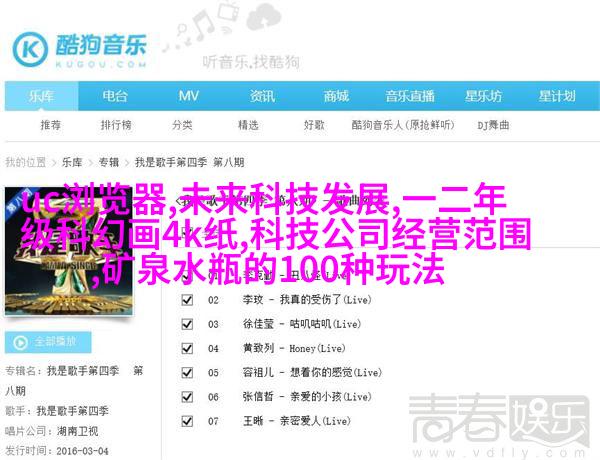Viewport: 600px width, 460px height.
Task: Toggle checkbox for track 07 亲密爱人
Action: tap(187, 421)
